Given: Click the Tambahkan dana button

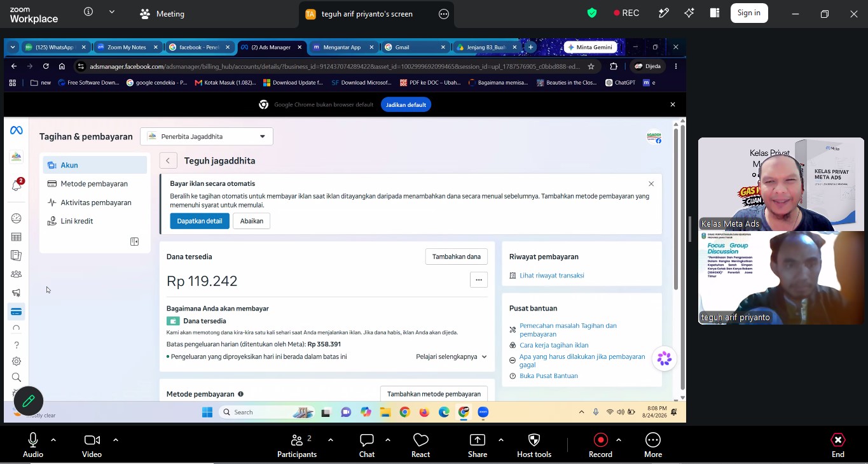Looking at the screenshot, I should 456,257.
